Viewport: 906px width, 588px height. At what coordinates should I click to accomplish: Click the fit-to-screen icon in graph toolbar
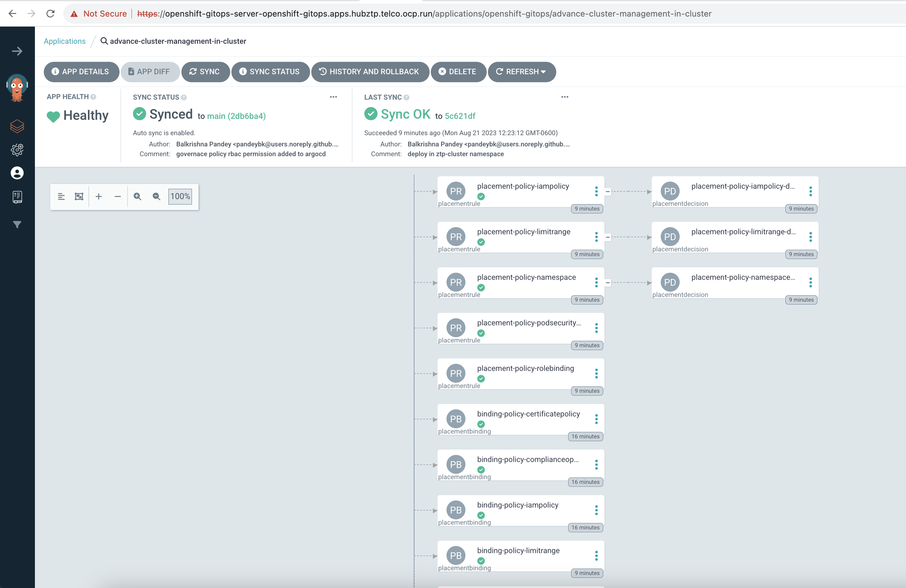click(x=79, y=196)
